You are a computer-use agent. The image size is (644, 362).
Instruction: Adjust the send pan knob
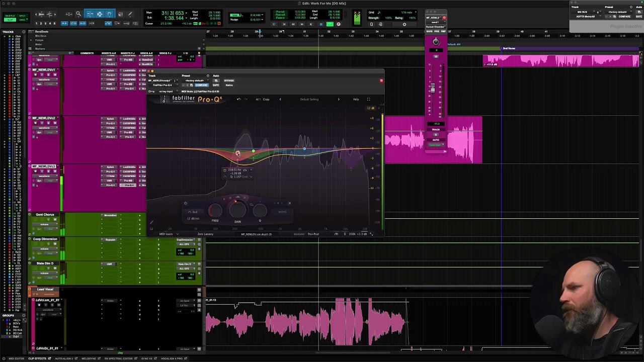click(436, 42)
